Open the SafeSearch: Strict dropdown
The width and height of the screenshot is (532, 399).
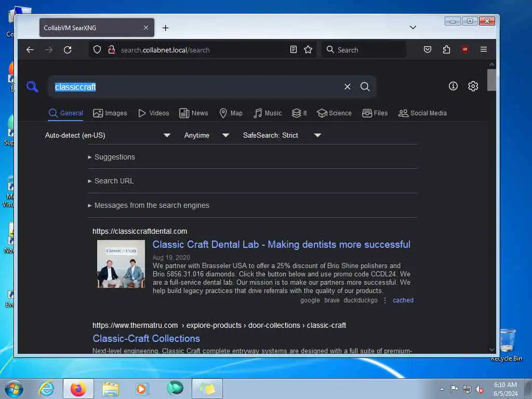click(282, 136)
